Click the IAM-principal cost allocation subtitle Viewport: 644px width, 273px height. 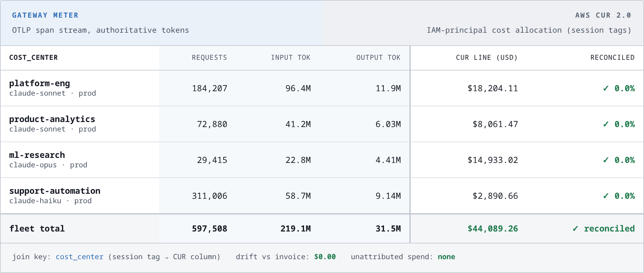[x=529, y=30]
